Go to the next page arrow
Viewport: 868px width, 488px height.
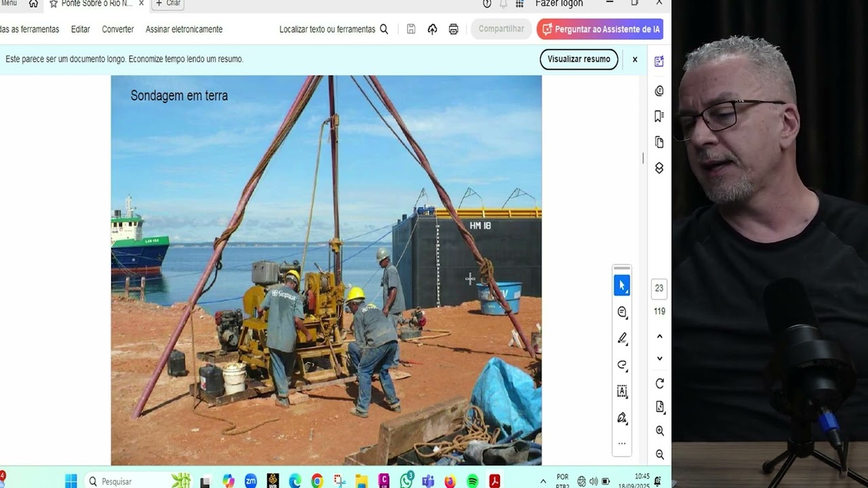tap(660, 359)
